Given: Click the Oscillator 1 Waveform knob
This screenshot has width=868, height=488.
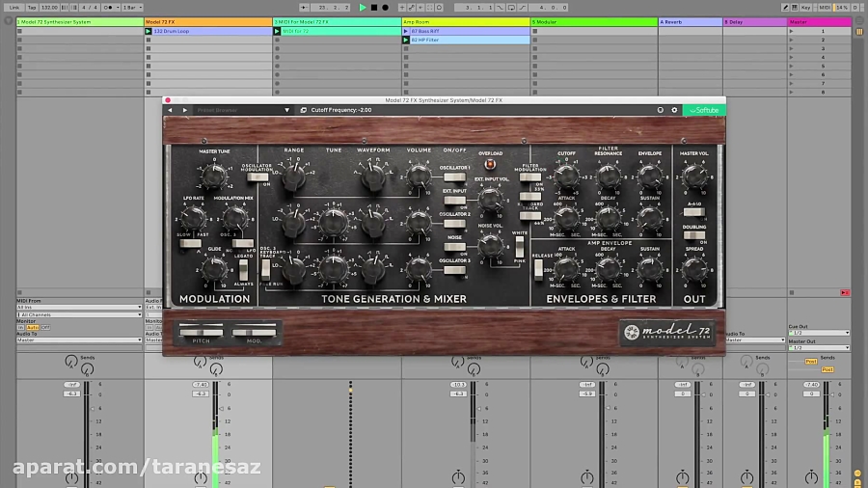Looking at the screenshot, I should 373,176.
